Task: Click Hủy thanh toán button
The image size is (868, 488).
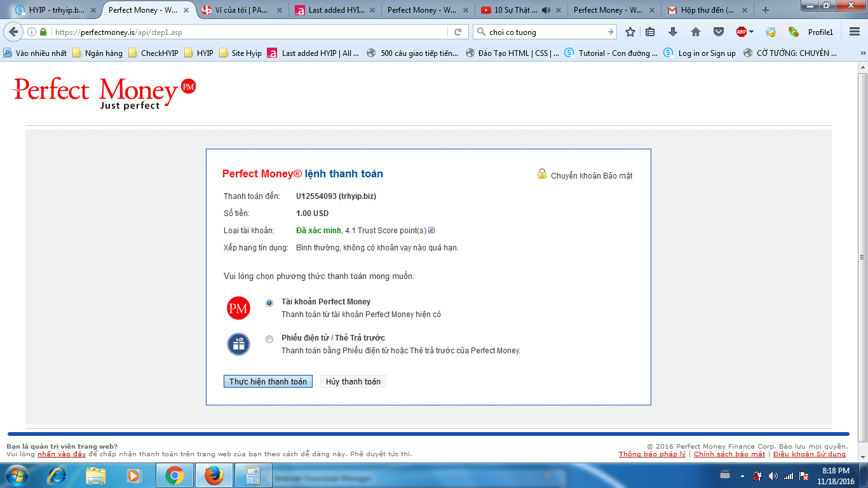Action: (353, 381)
